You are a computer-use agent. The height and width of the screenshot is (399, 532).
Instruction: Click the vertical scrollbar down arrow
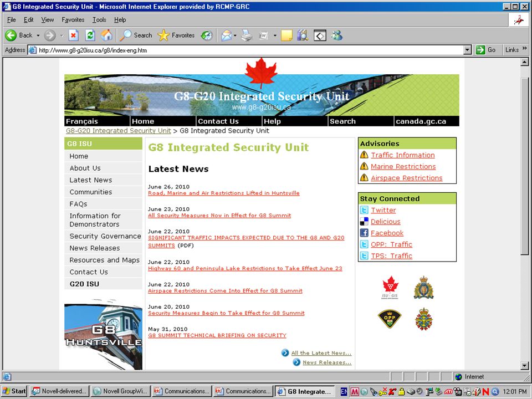525,366
